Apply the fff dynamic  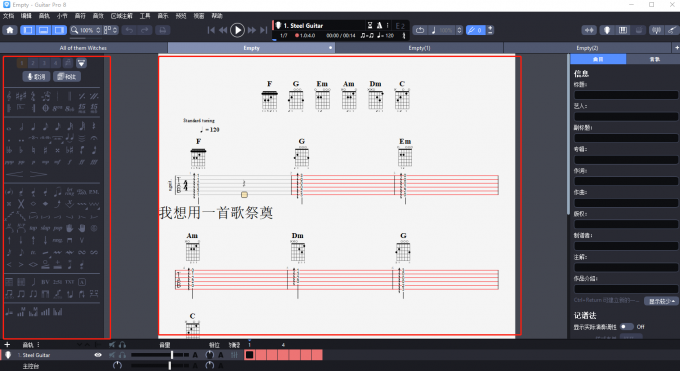[x=94, y=162]
